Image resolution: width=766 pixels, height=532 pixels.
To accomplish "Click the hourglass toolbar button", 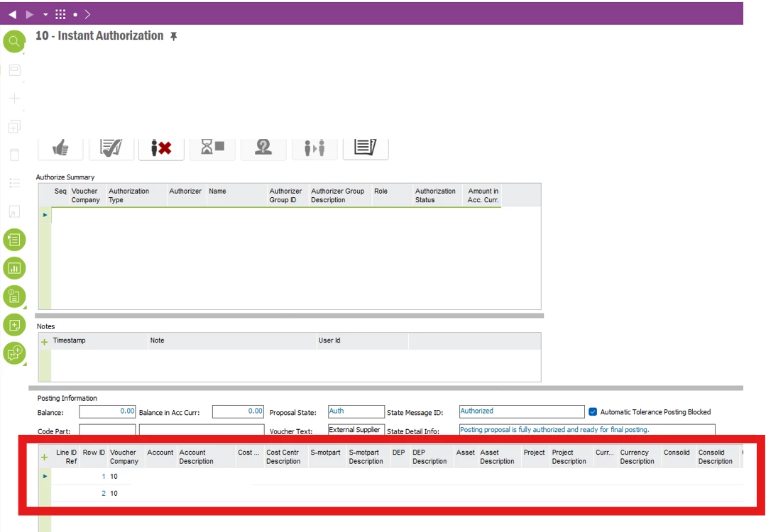I will coord(212,148).
